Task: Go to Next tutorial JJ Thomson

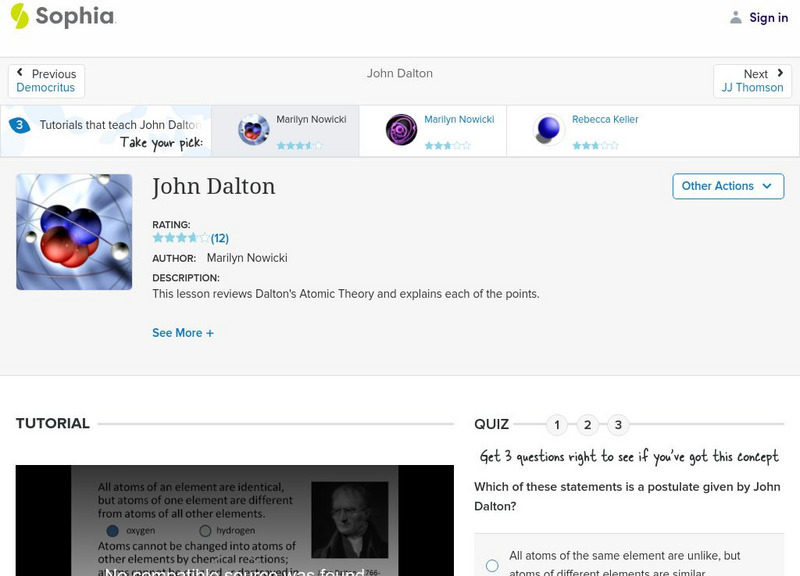Action: [x=752, y=81]
